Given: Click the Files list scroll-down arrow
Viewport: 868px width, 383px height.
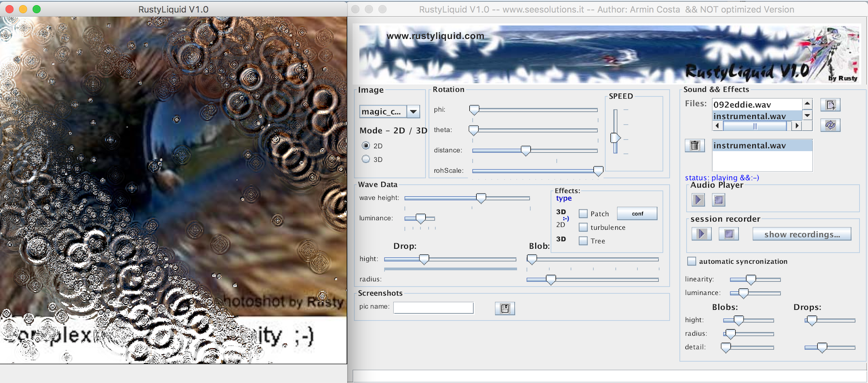Looking at the screenshot, I should click(x=807, y=115).
